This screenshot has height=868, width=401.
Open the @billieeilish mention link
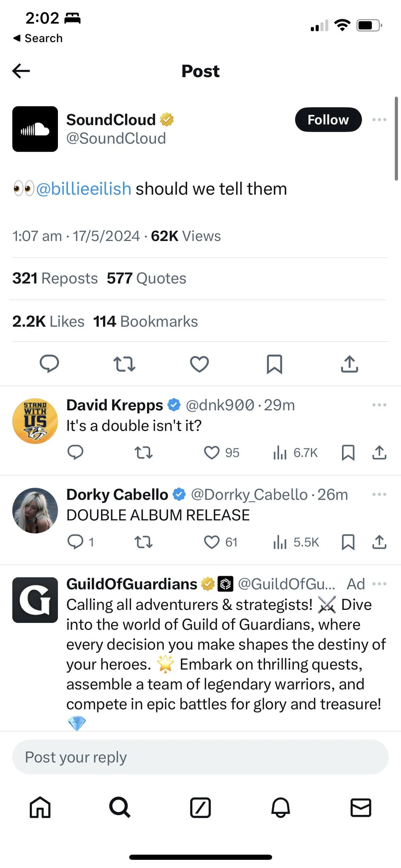pyautogui.click(x=84, y=189)
